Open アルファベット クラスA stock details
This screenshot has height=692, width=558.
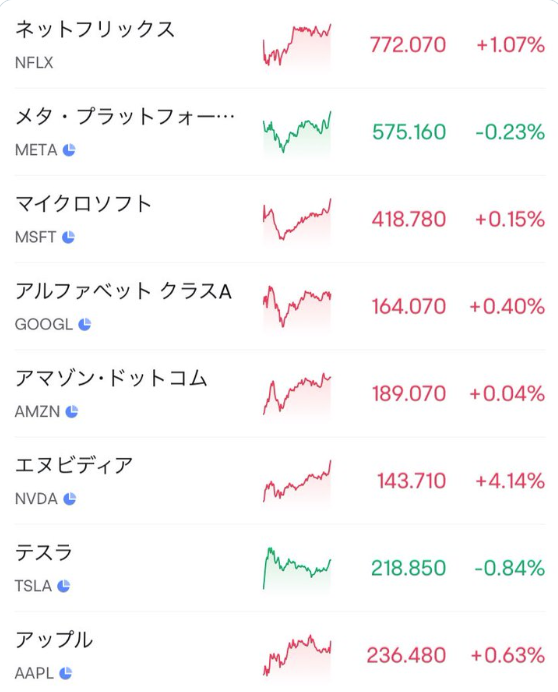[280, 306]
